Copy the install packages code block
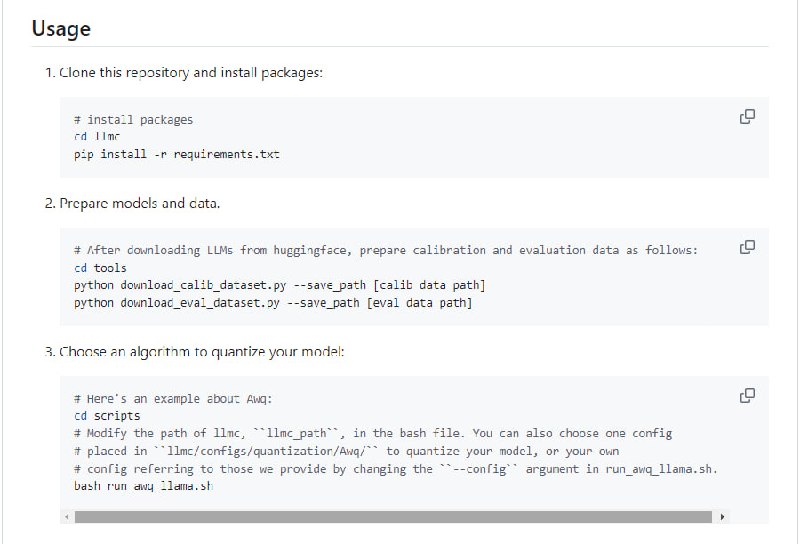 [746, 117]
